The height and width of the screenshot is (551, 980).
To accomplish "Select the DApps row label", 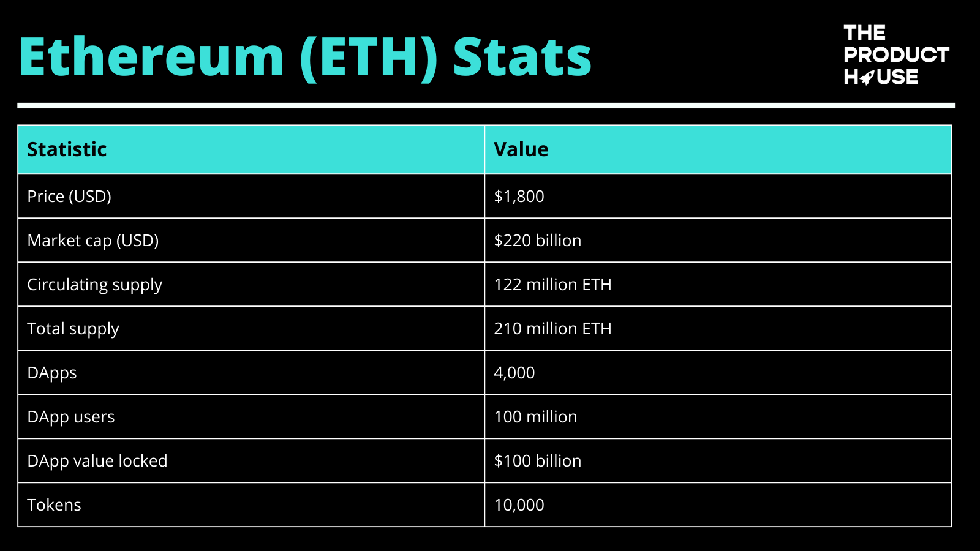I will point(52,373).
